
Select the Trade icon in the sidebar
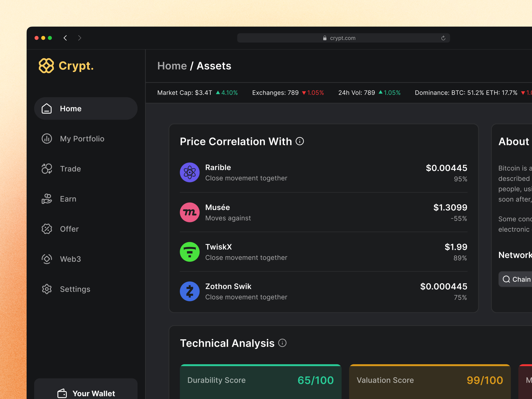pos(46,169)
